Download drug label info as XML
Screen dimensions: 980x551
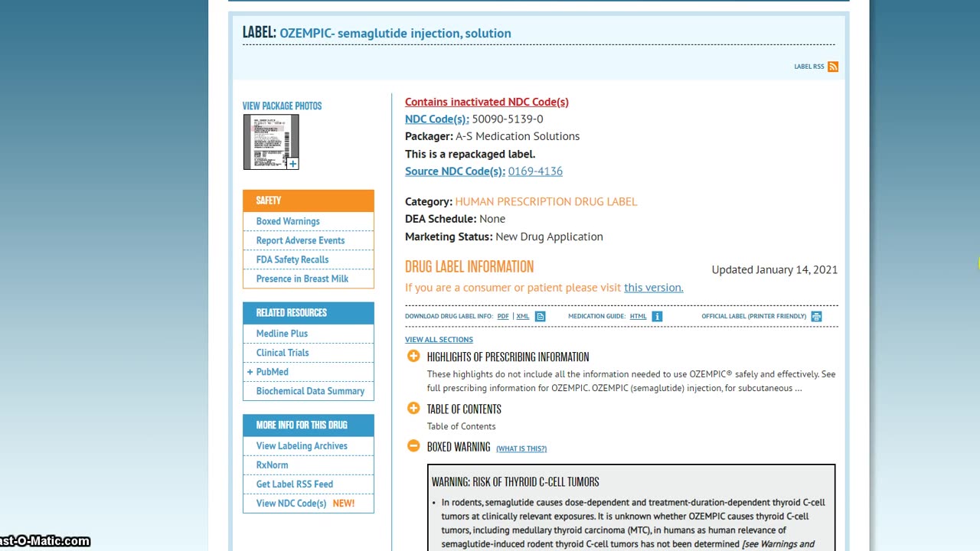pos(523,316)
